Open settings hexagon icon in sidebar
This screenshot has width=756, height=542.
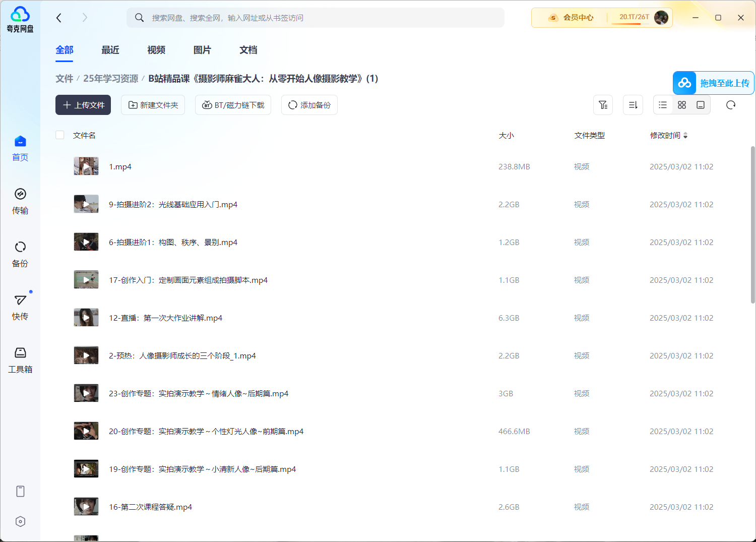click(x=20, y=521)
